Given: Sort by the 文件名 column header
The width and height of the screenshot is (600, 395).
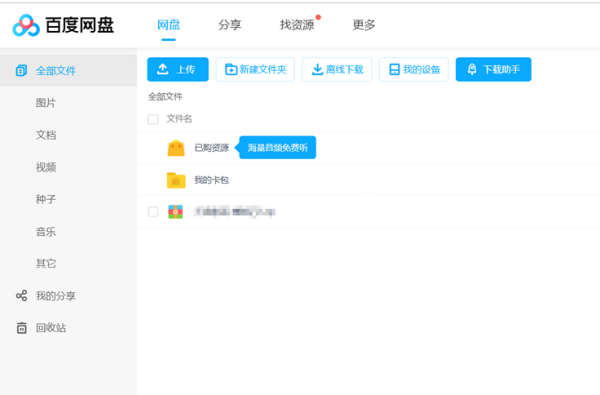Looking at the screenshot, I should [x=179, y=119].
